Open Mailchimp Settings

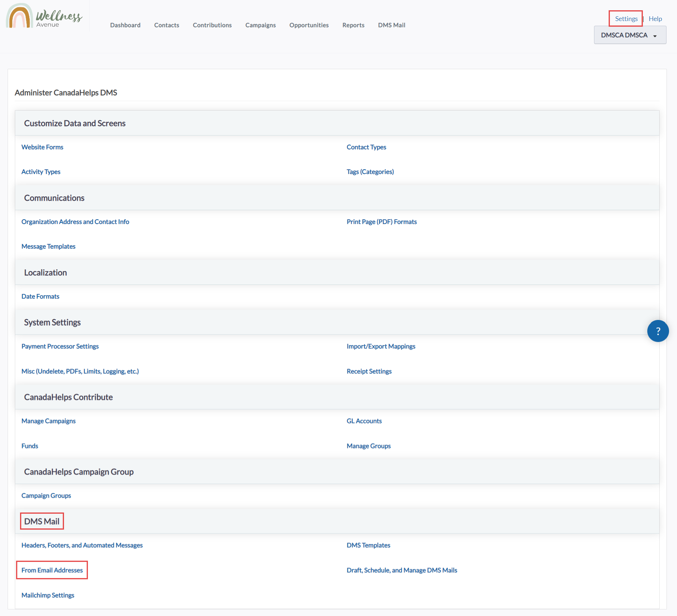click(48, 595)
